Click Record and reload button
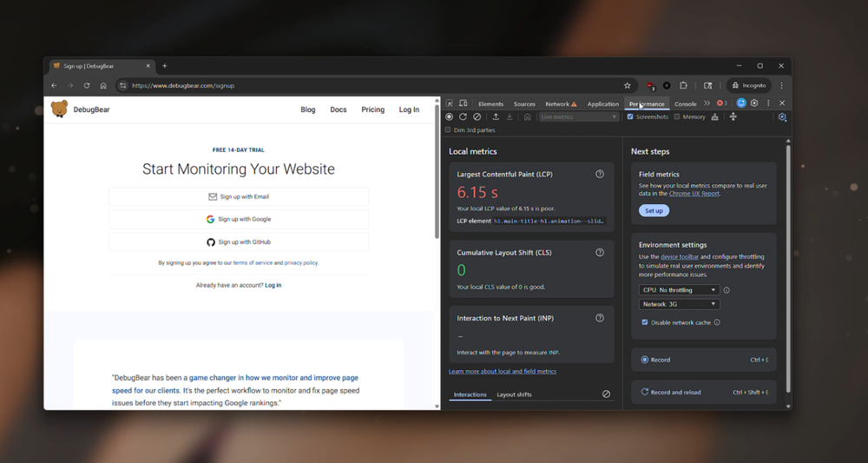Image resolution: width=868 pixels, height=463 pixels. (x=704, y=392)
